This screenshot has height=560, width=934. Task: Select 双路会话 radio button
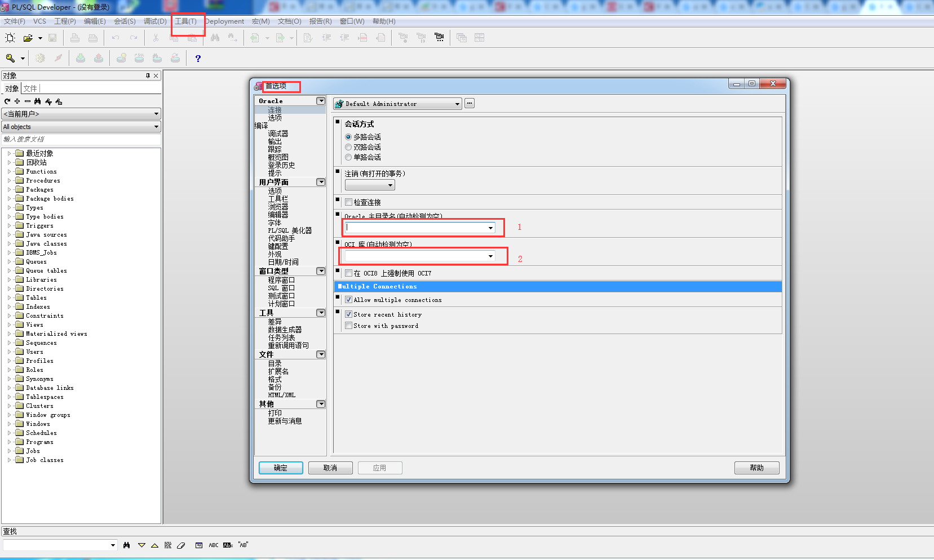(x=348, y=147)
